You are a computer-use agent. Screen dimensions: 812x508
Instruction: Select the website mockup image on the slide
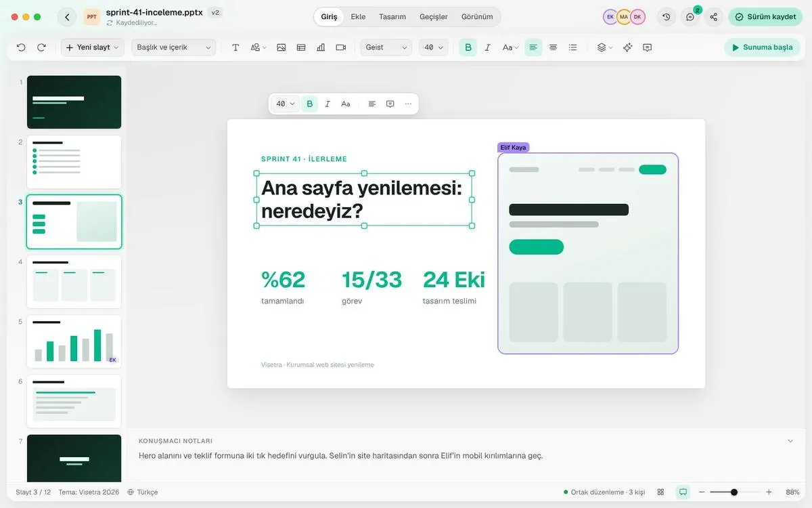(588, 253)
